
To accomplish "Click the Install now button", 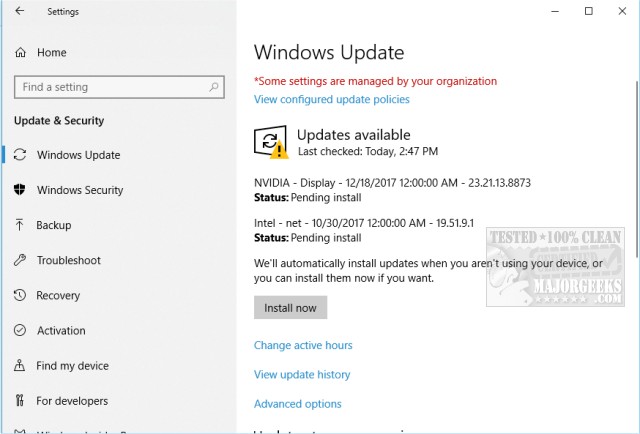I will pos(290,307).
